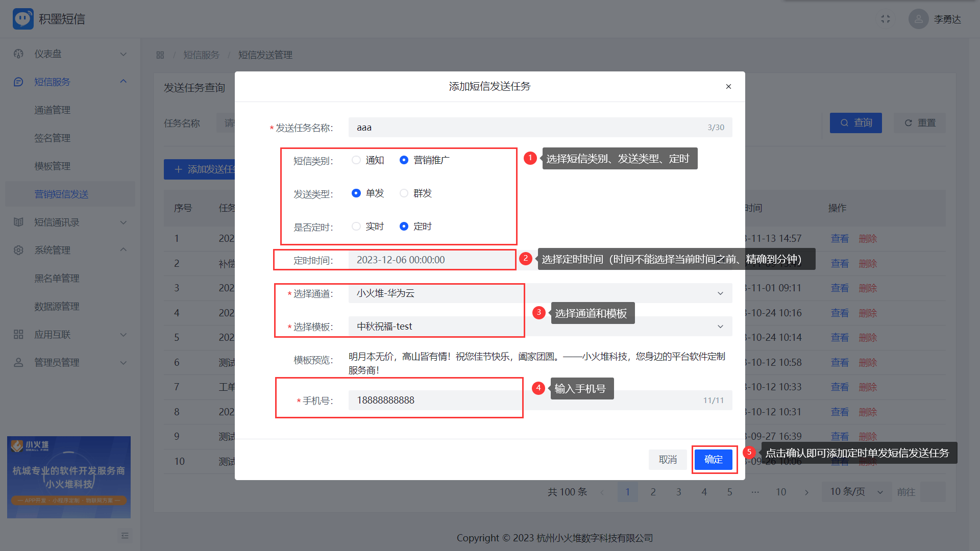Click the 系统管理 gear icon

(x=18, y=251)
